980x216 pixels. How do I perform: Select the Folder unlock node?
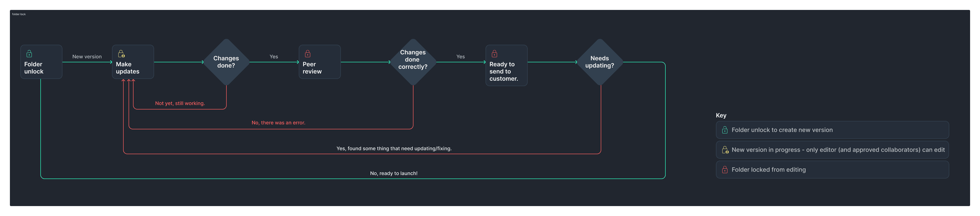(41, 62)
